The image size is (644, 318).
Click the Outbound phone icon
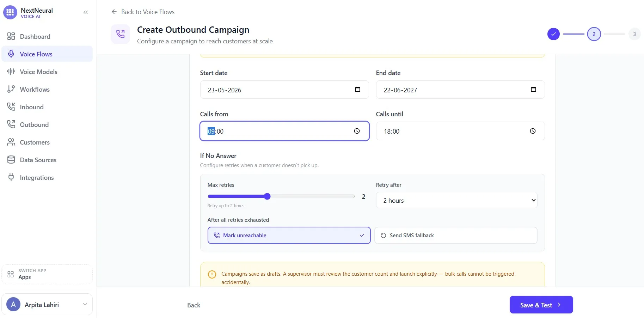11,124
